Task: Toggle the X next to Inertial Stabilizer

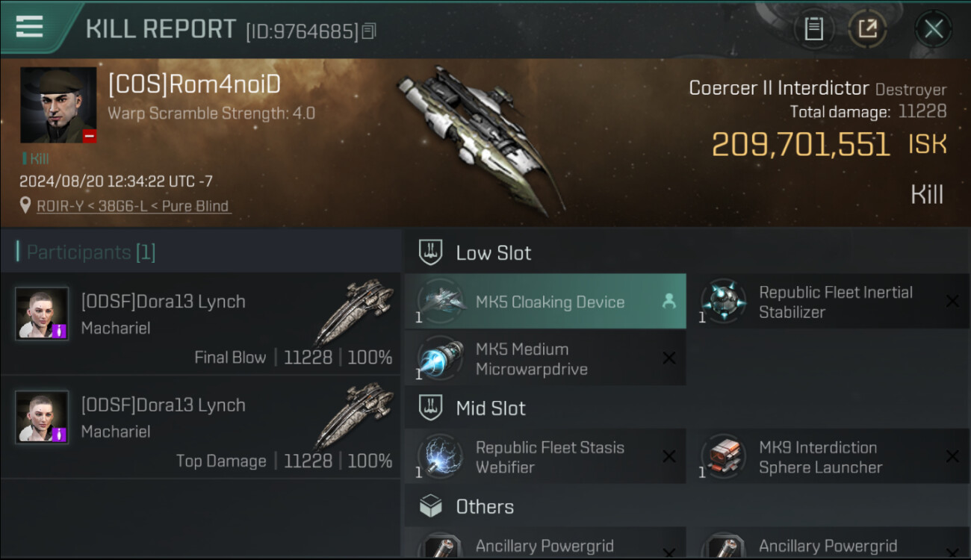Action: tap(952, 302)
